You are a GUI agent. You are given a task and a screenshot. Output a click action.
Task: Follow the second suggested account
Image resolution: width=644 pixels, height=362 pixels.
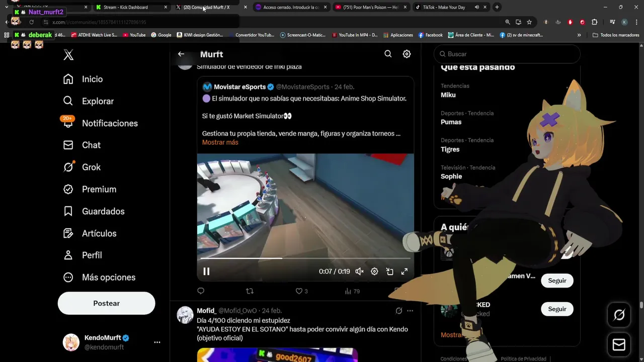click(557, 309)
